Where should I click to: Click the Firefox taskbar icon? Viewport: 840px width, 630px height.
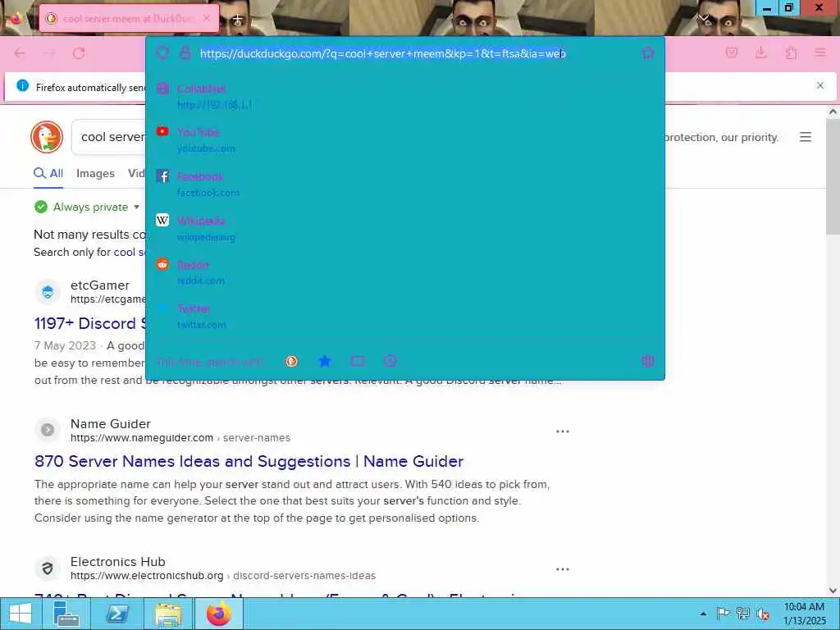(x=218, y=614)
